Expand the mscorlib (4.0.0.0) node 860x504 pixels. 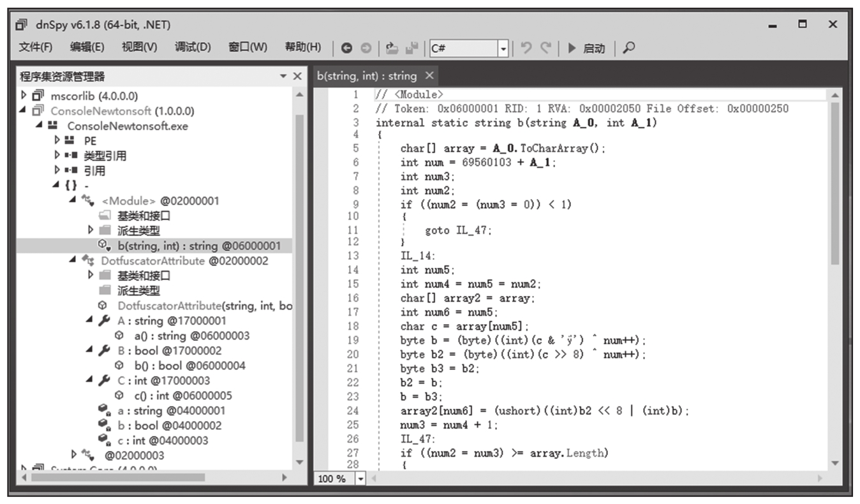pos(24,96)
